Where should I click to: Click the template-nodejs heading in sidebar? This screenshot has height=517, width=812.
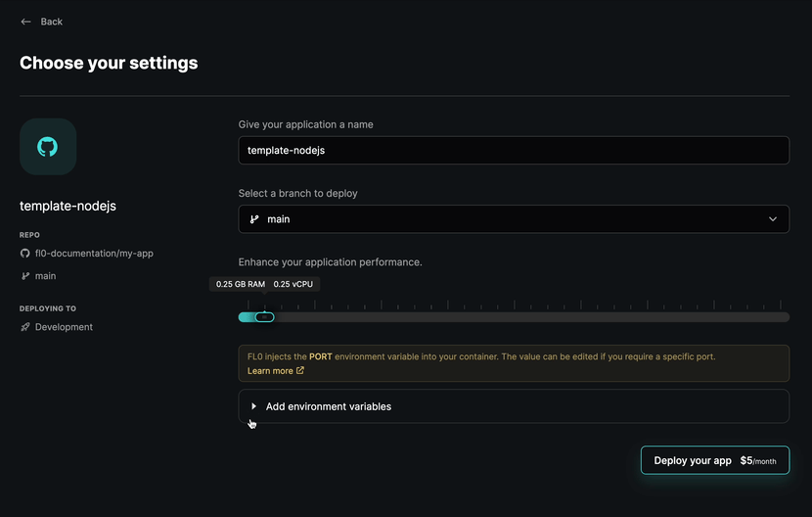pyautogui.click(x=68, y=206)
